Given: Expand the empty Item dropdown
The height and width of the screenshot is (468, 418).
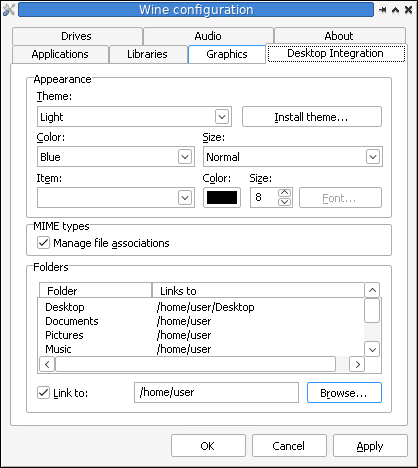Looking at the screenshot, I should tap(116, 198).
